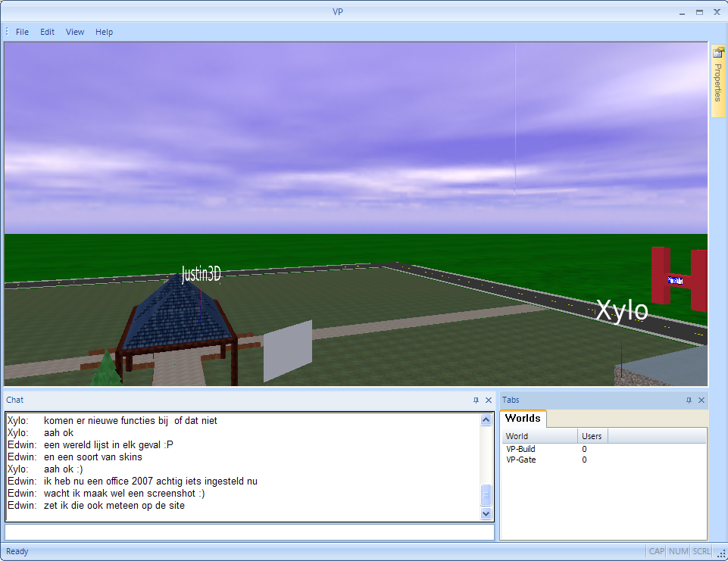Click the toolbar grip dots beside File
This screenshot has height=561, width=728.
pyautogui.click(x=6, y=32)
